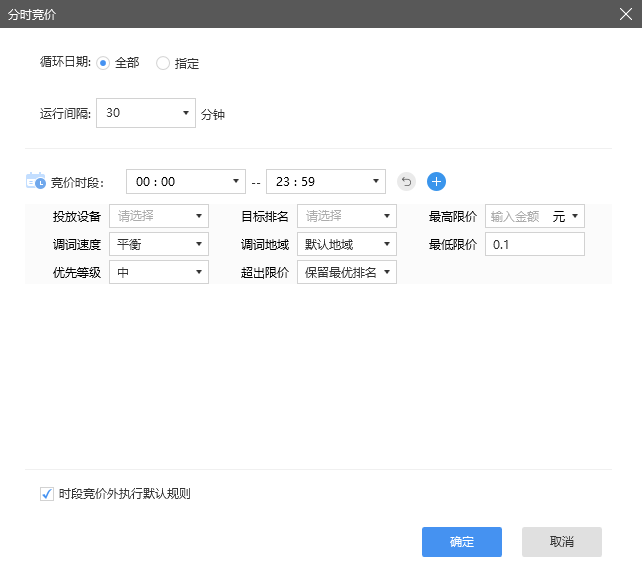Open the 运行间隔 dropdown showing 30

146,113
